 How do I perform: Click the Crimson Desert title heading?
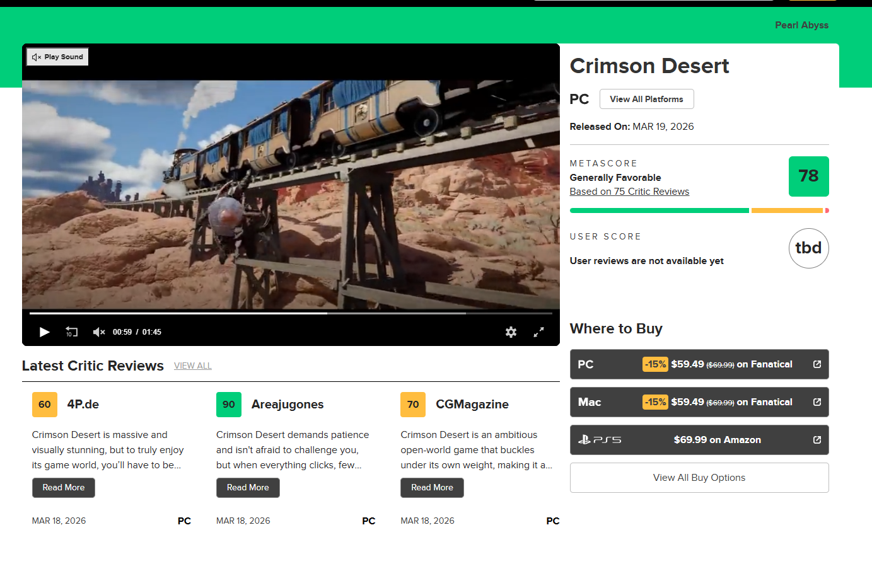[x=649, y=66]
